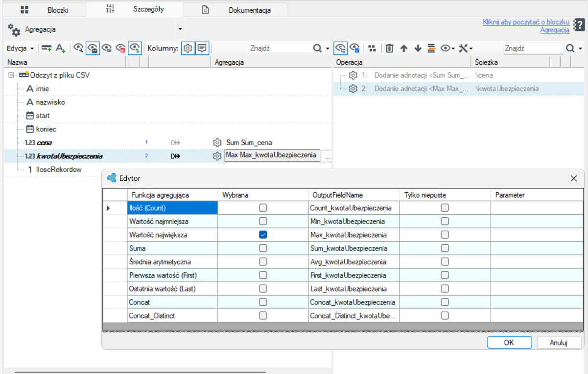The image size is (588, 374).
Task: Click the add text attribute 'A+' icon
Action: pyautogui.click(x=61, y=49)
